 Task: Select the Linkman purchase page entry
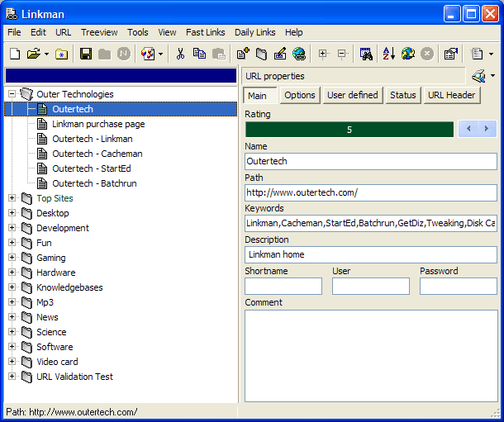click(x=98, y=124)
